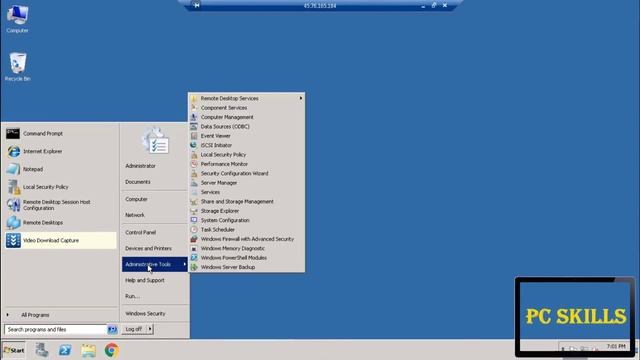Open Internet Explorer from Start menu
The width and height of the screenshot is (640, 360).
click(x=60, y=151)
